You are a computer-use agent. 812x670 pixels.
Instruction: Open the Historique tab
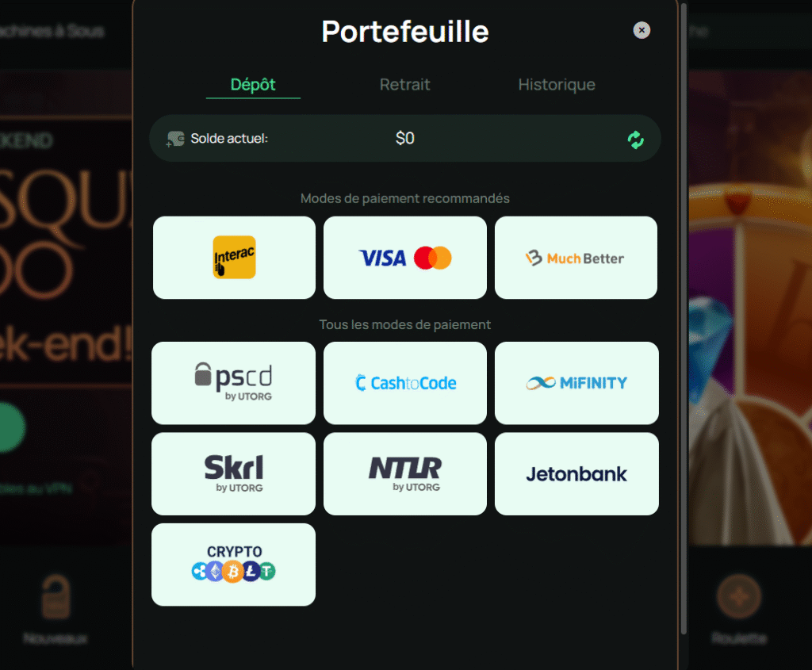tap(557, 84)
